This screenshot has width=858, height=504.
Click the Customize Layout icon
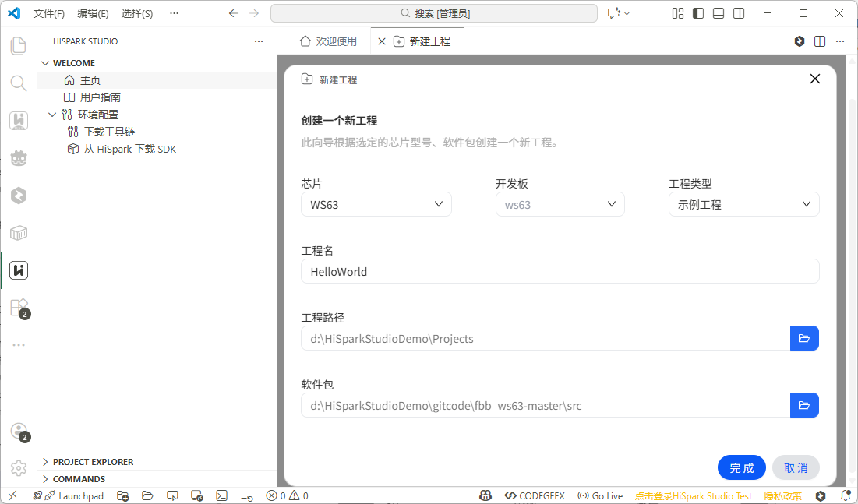678,13
